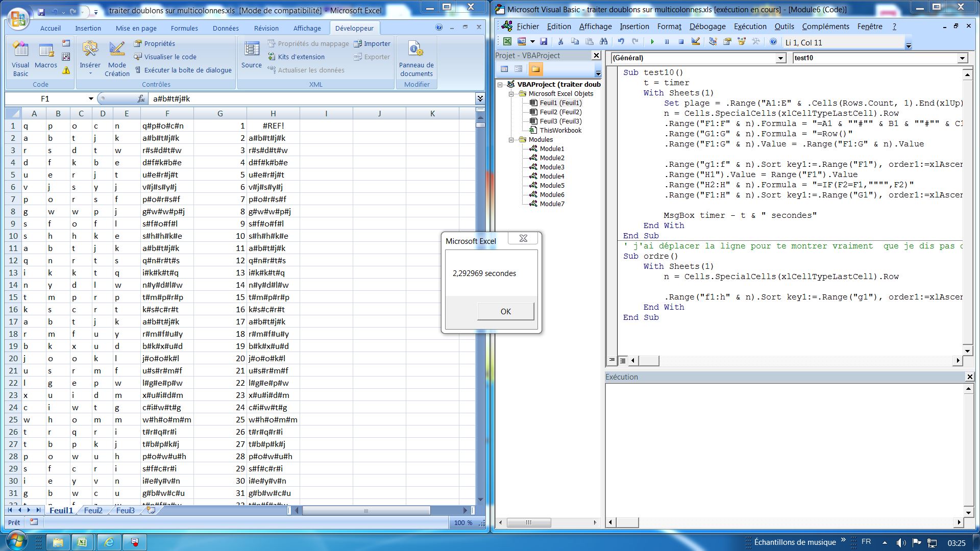Open the Débogage menu in VBA editor
The height and width of the screenshot is (551, 980).
pos(707,27)
